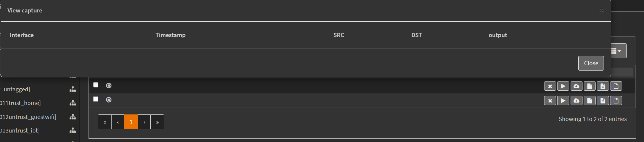This screenshot has width=644, height=142.
Task: Tick the checkbox in the second capture row
Action: pyautogui.click(x=96, y=99)
